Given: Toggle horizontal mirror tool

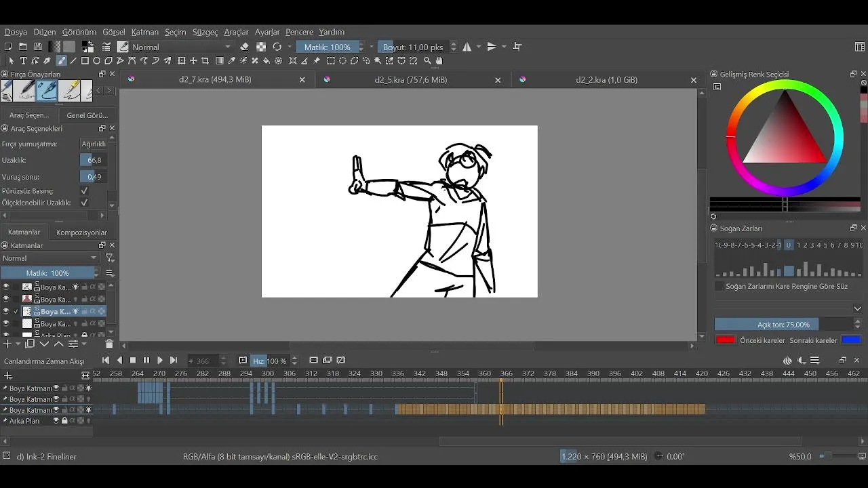Looking at the screenshot, I should (467, 47).
